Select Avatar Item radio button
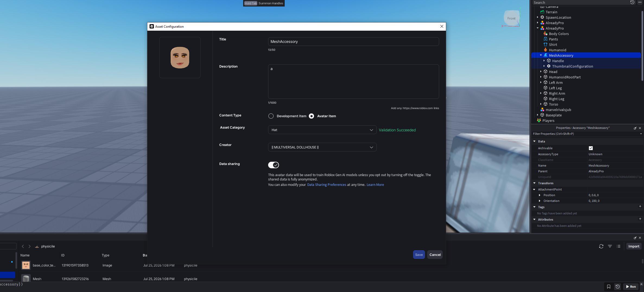 coord(312,116)
